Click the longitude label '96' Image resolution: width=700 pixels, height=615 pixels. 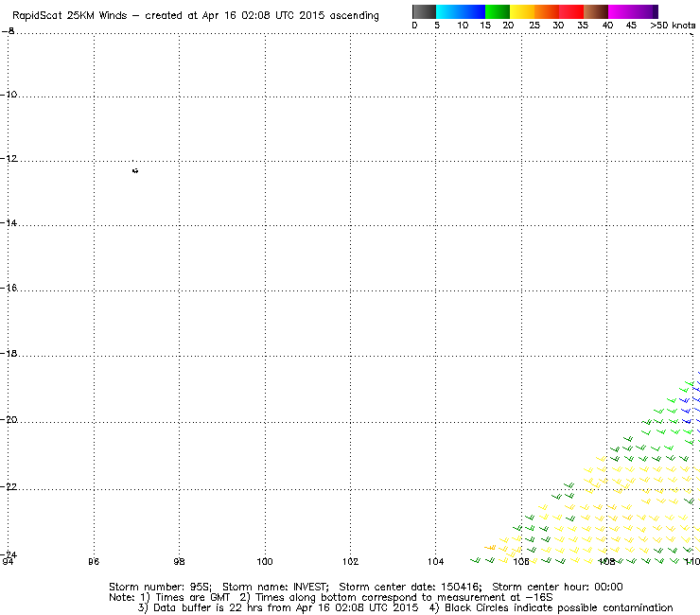tap(94, 561)
